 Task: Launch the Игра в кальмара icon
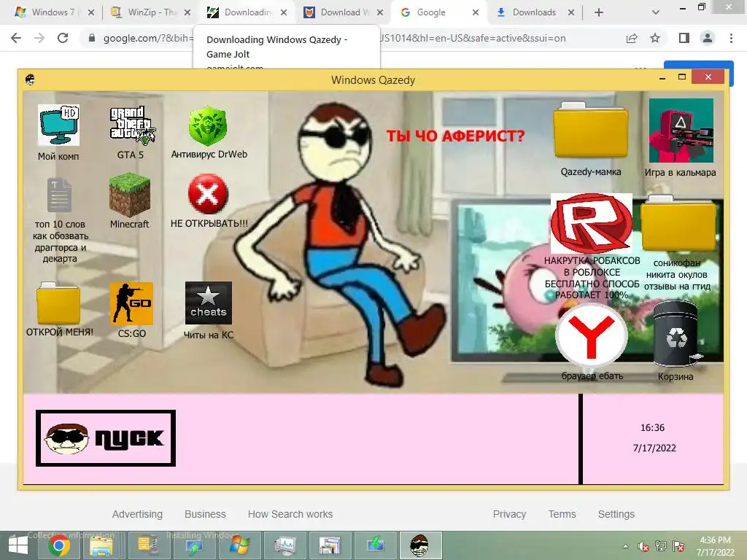pos(681,131)
